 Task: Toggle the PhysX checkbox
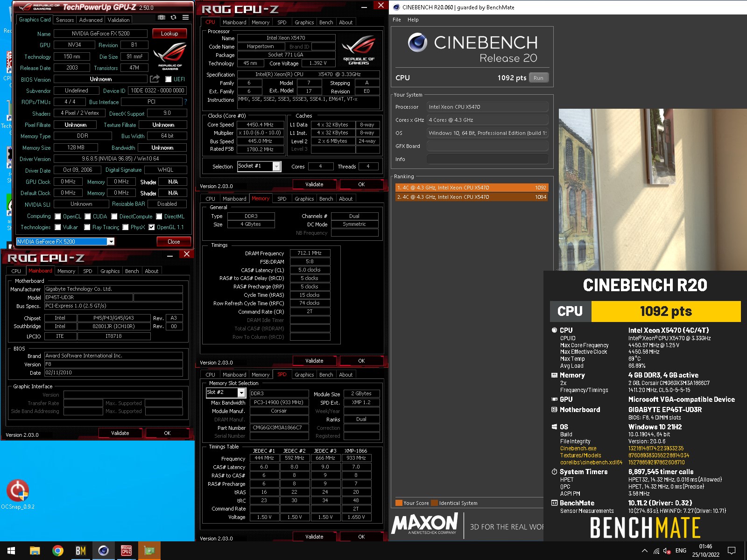tap(125, 227)
